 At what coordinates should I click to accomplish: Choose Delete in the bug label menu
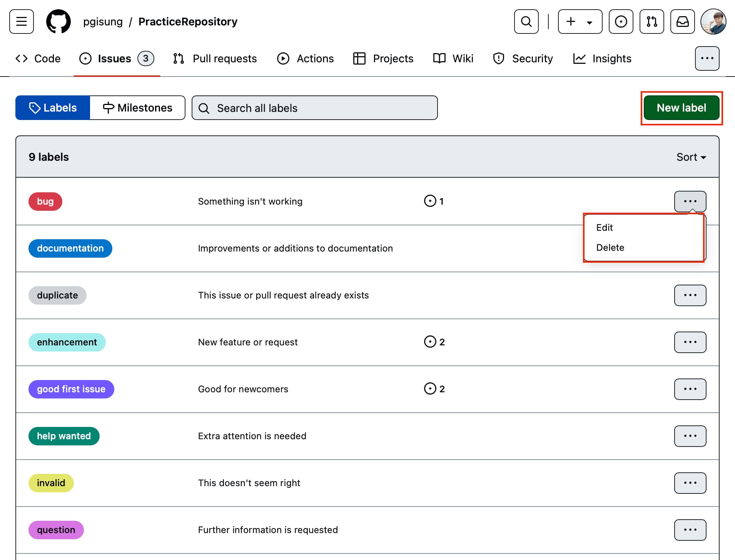644,247
